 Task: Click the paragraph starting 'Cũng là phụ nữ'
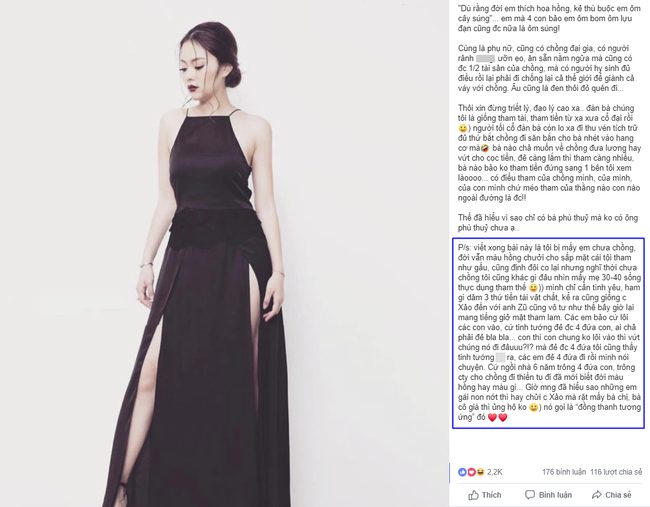[x=548, y=68]
